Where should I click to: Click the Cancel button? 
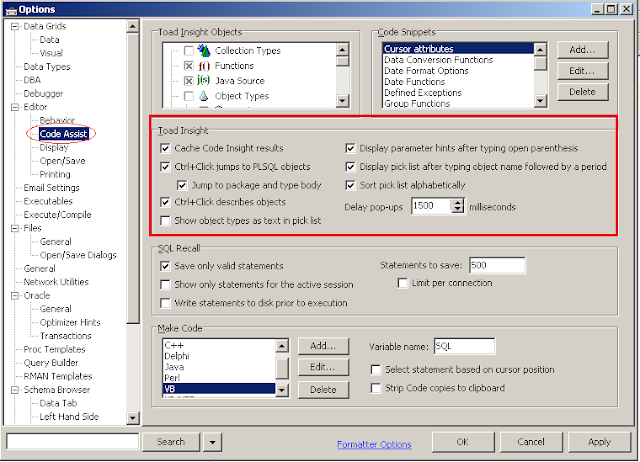pyautogui.click(x=531, y=442)
